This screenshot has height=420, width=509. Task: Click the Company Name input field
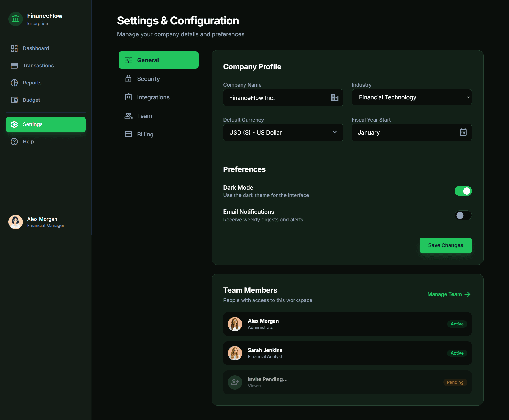(x=276, y=98)
